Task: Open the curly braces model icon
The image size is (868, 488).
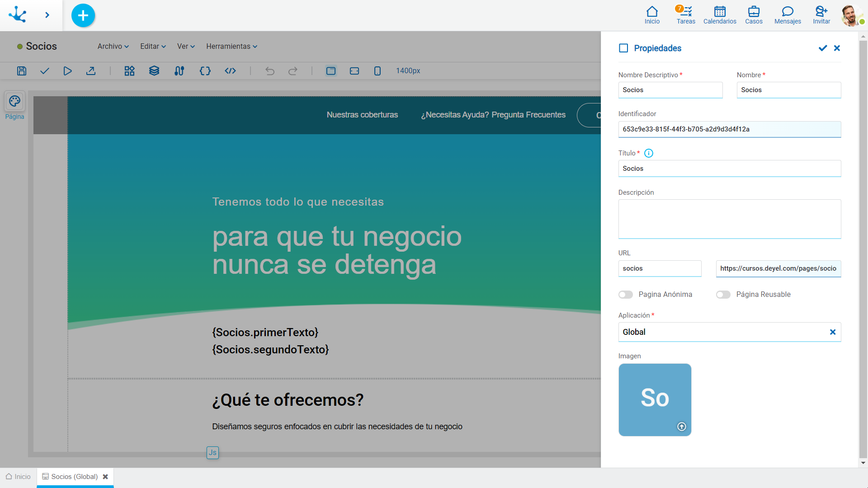Action: (x=205, y=71)
